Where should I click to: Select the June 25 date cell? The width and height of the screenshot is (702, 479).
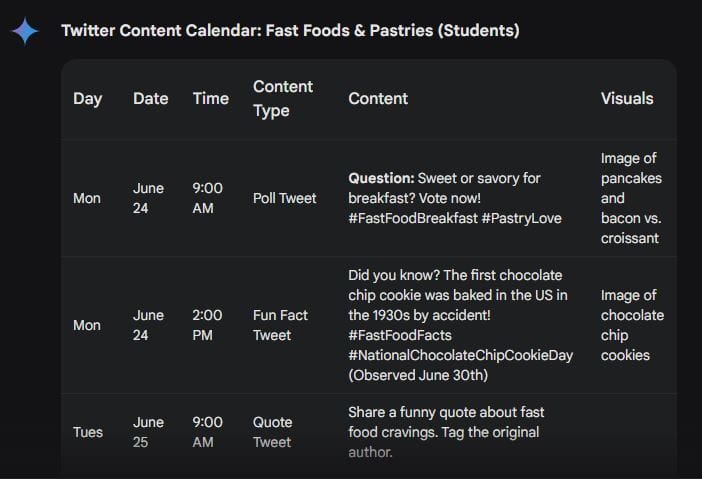[148, 432]
